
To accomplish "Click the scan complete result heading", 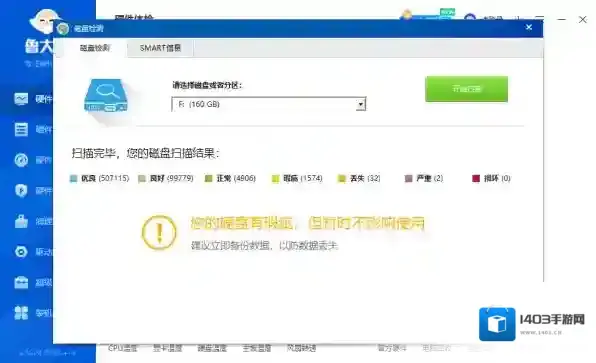I will (x=146, y=153).
